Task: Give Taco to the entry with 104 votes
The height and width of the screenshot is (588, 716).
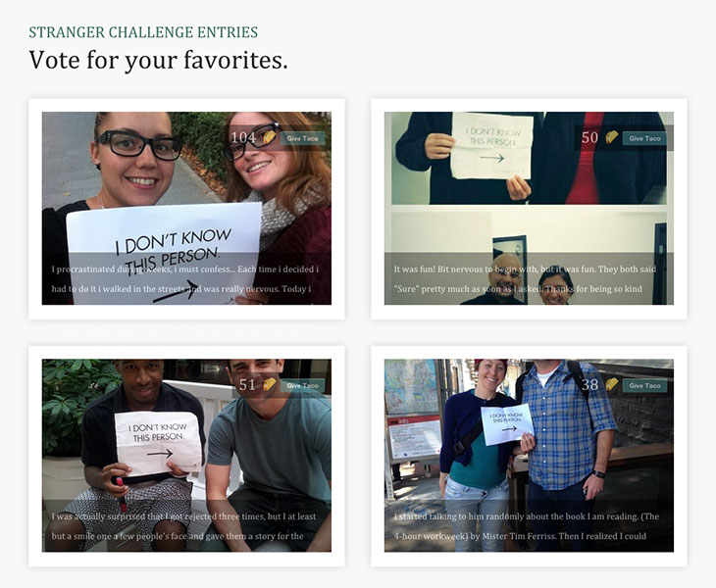Action: point(302,138)
